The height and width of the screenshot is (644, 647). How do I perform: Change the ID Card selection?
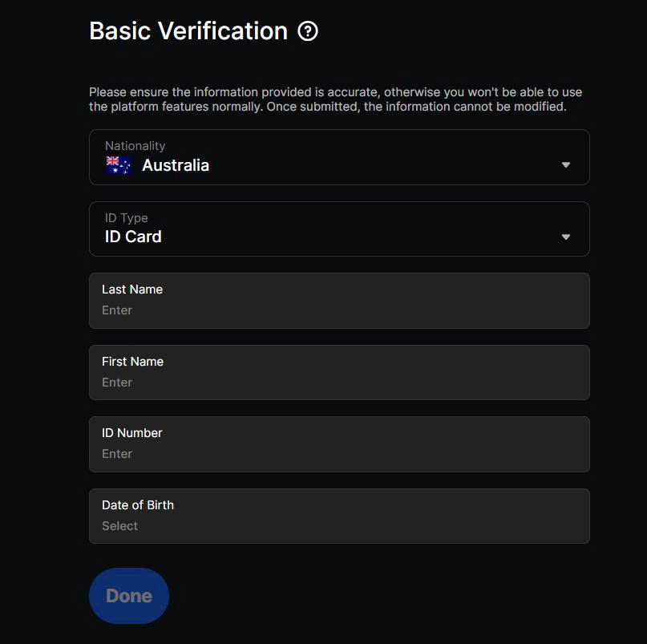pos(133,237)
